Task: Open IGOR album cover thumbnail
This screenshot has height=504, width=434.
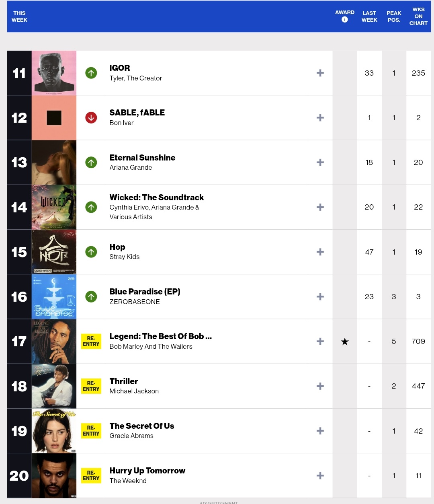Action: pos(54,73)
